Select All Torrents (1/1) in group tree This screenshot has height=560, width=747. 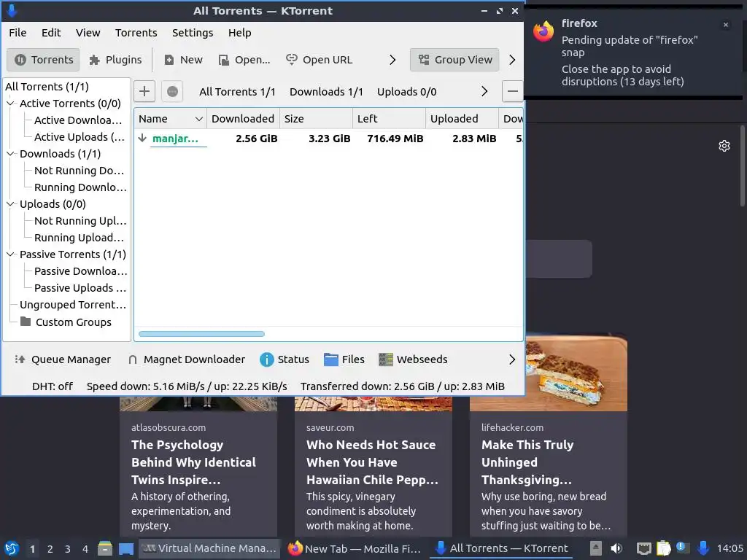click(47, 87)
